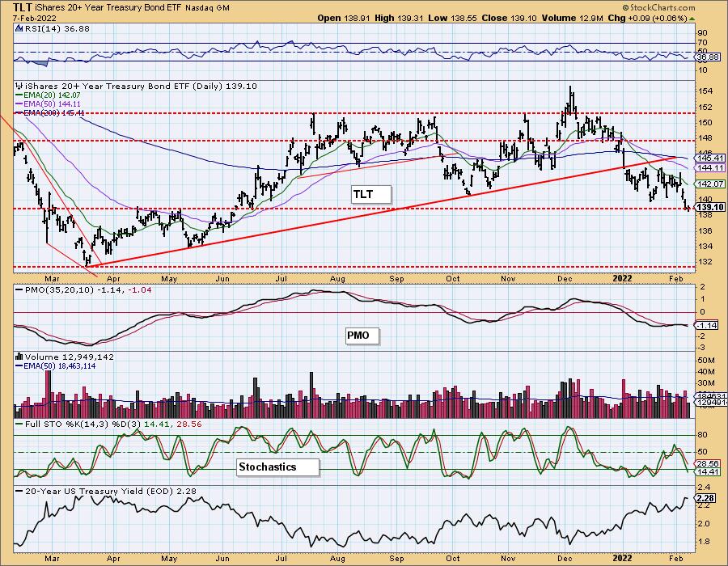Select the EMA(50) 144.11 legend entry

click(x=48, y=104)
